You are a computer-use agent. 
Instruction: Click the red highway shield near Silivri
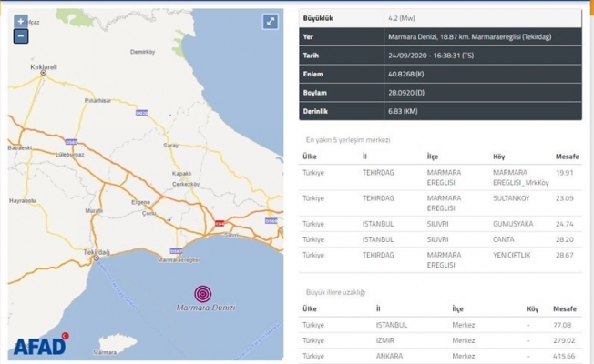218,223
